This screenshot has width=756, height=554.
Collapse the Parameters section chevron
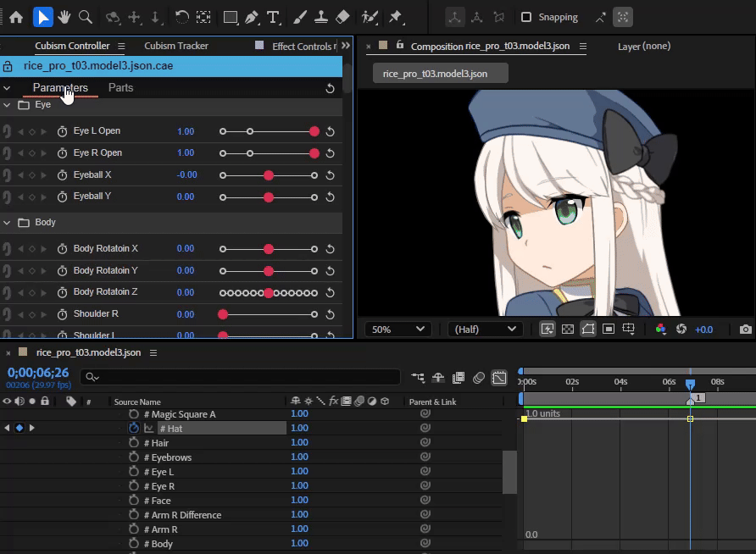(x=7, y=88)
